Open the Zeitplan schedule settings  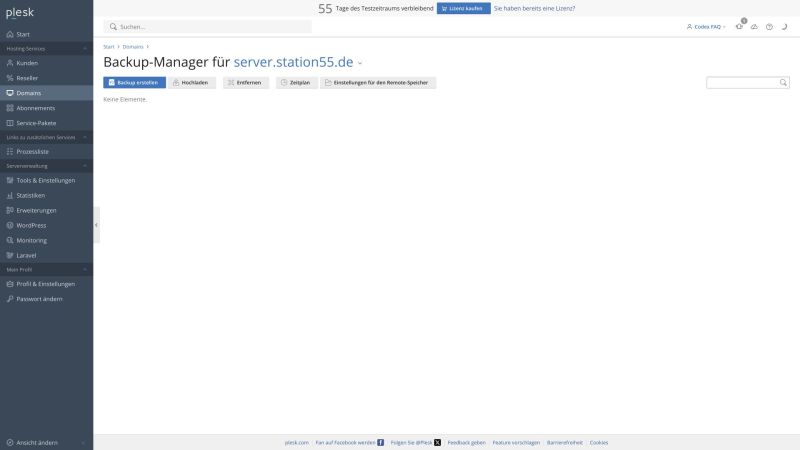coord(296,83)
